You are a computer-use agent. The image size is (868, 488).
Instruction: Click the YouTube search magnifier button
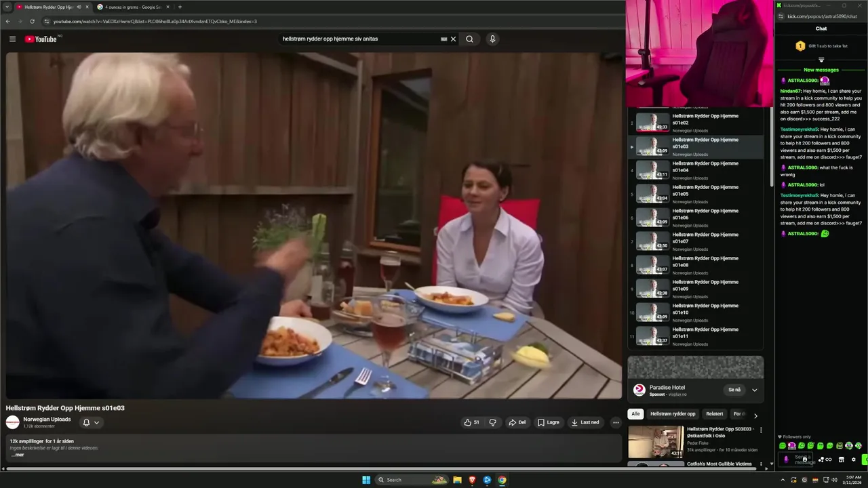point(469,39)
